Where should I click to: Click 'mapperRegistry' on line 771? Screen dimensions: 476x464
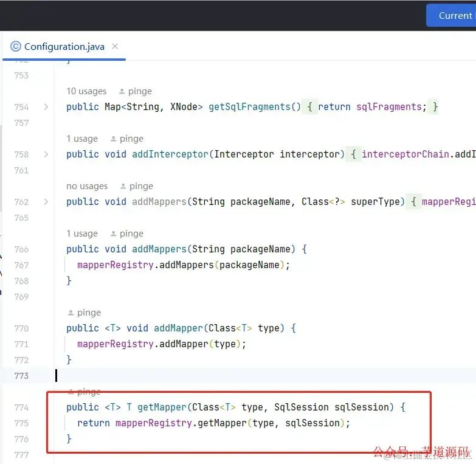point(116,344)
